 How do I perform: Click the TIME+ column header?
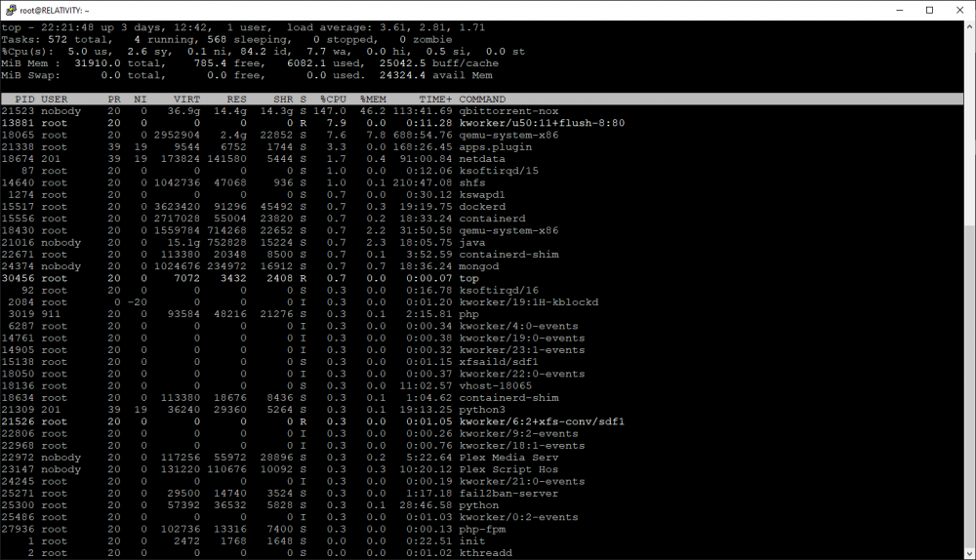click(x=435, y=99)
